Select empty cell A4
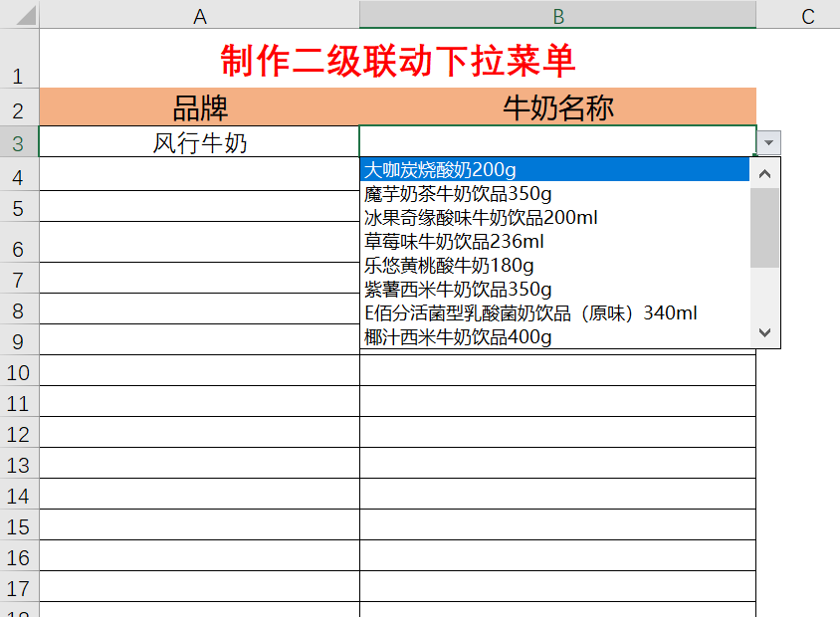840x617 pixels. 199,174
